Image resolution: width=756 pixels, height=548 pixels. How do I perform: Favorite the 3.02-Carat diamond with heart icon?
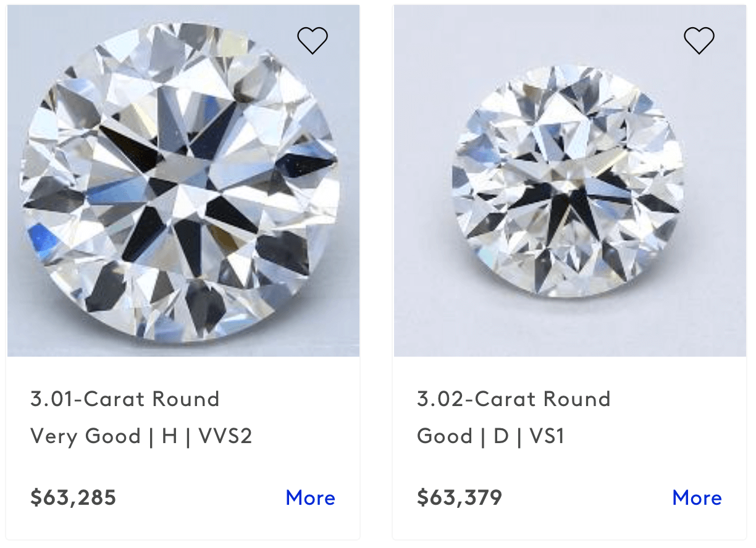click(x=699, y=41)
